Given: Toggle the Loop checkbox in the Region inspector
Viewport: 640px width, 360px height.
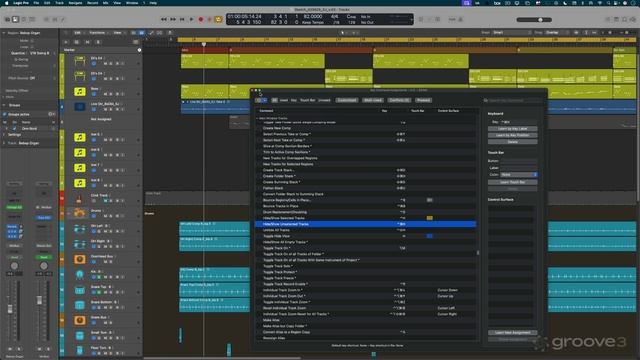Looking at the screenshot, I should tap(32, 47).
